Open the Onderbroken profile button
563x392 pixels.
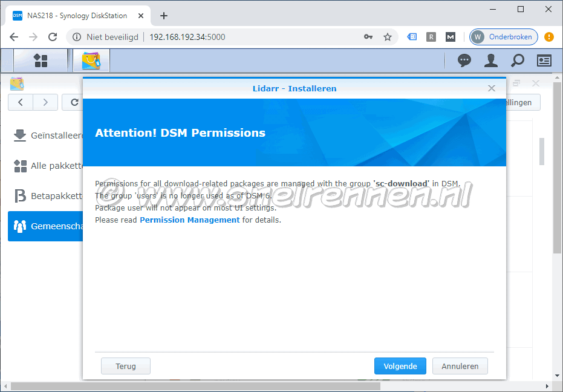click(x=503, y=37)
